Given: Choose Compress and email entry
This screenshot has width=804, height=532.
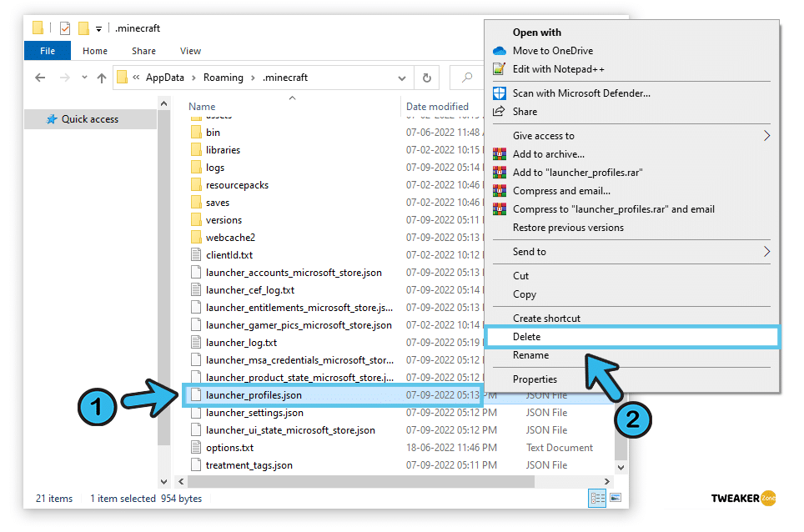Looking at the screenshot, I should pos(561,191).
